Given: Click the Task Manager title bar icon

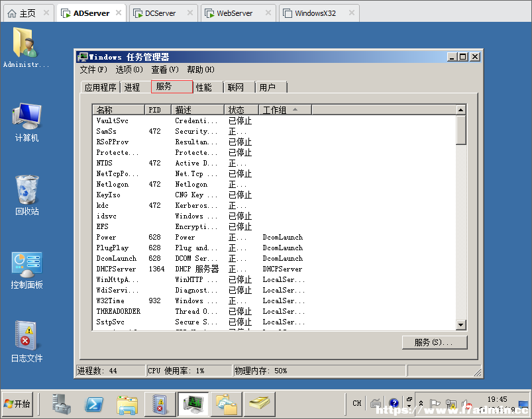Looking at the screenshot, I should (x=82, y=57).
